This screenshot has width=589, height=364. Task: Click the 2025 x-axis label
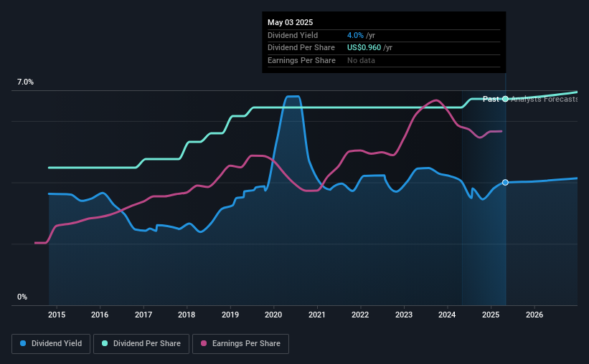click(x=491, y=315)
